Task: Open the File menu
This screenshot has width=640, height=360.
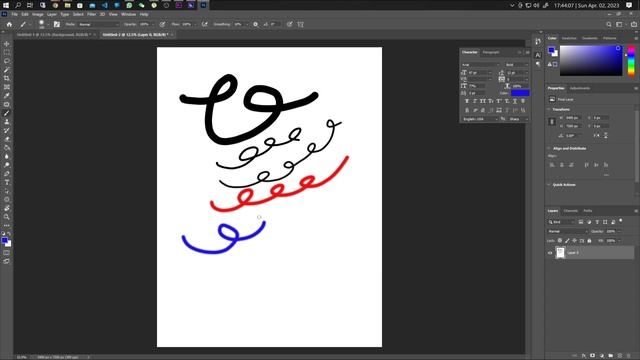Action: click(x=15, y=14)
